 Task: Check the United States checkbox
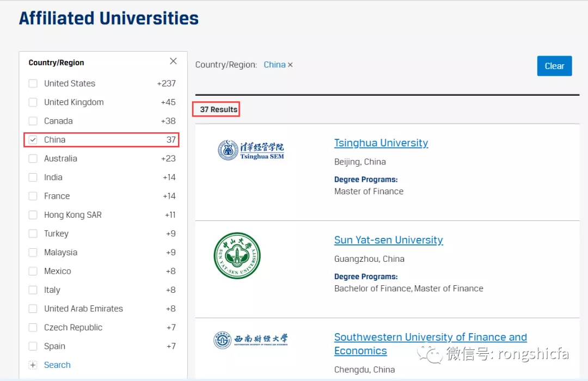33,83
